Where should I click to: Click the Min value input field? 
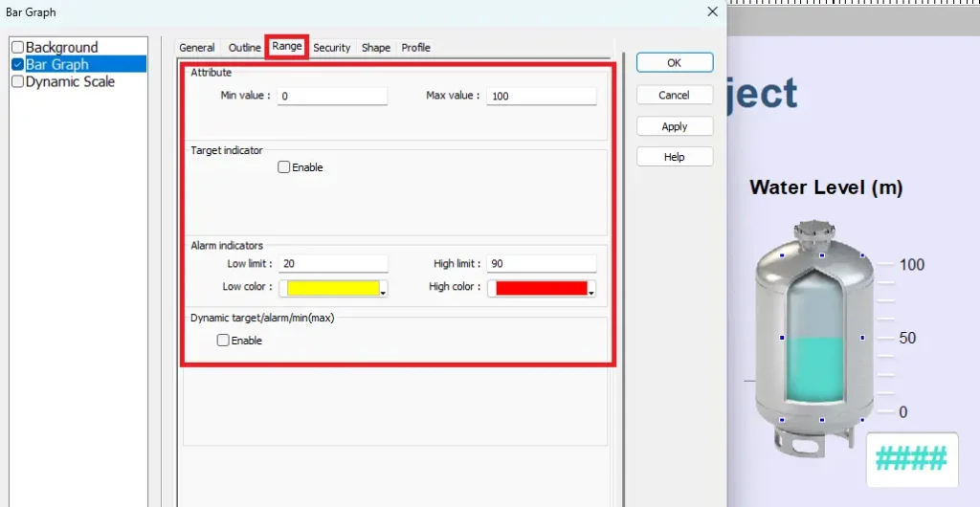pos(332,97)
